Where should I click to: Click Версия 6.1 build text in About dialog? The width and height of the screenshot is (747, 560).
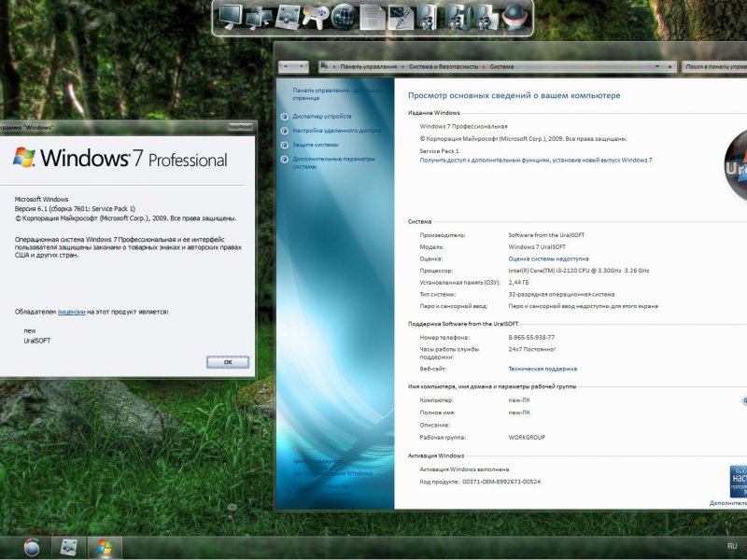tap(75, 208)
